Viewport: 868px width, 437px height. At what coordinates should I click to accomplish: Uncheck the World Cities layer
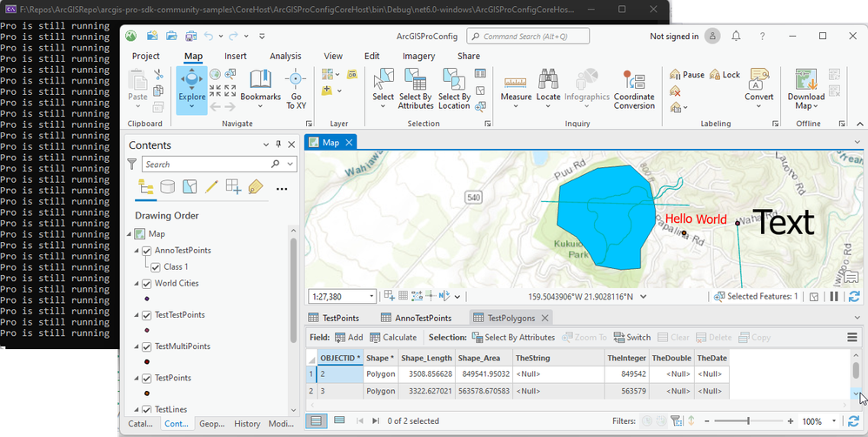[x=146, y=283]
